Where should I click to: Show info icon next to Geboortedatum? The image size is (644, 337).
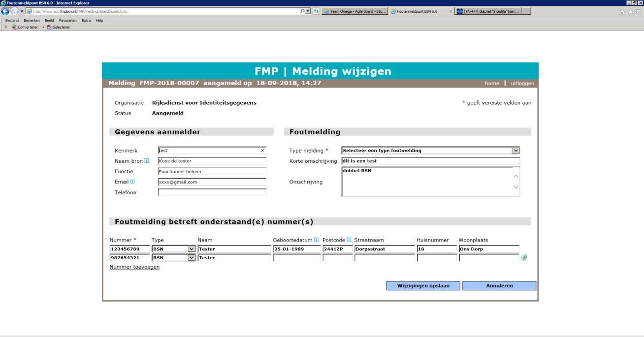coord(316,240)
